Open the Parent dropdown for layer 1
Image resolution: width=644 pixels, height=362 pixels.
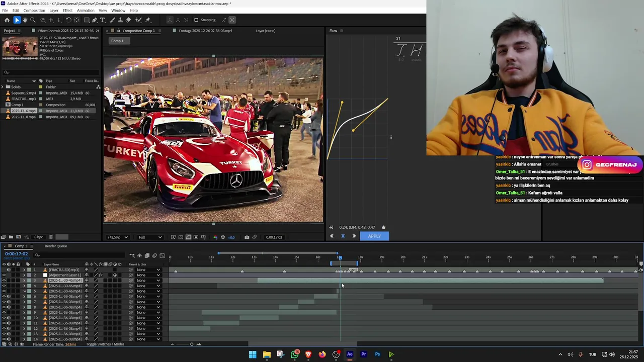[x=148, y=269]
